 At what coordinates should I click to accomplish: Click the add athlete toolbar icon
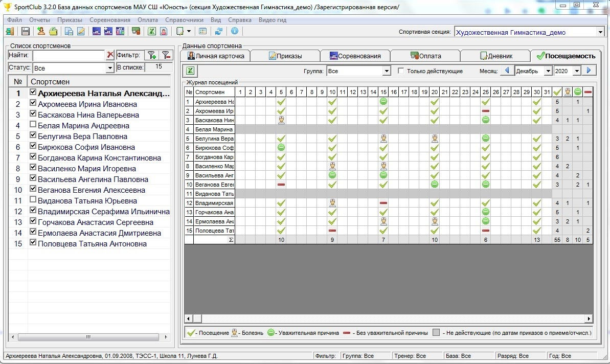[41, 31]
